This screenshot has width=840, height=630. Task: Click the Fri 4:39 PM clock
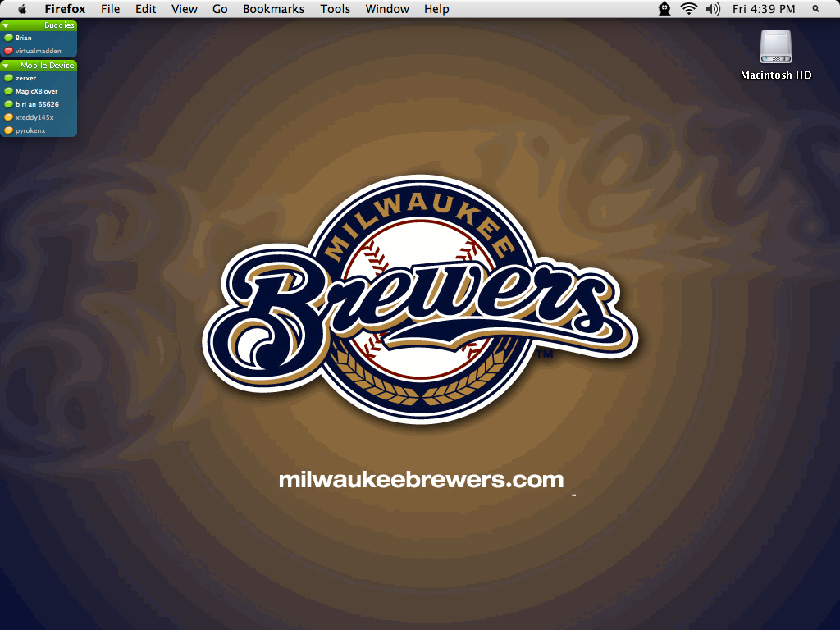coord(764,9)
